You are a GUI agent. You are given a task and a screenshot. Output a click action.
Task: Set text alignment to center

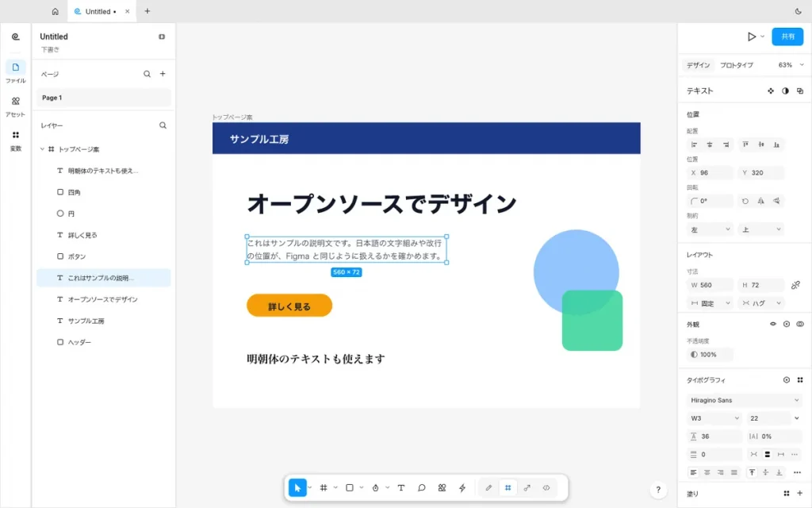[707, 472]
